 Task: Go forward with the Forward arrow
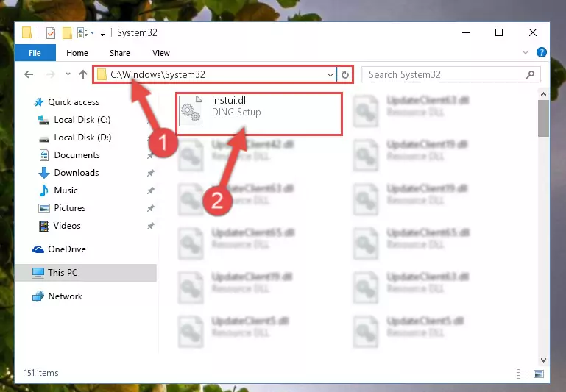click(x=51, y=75)
